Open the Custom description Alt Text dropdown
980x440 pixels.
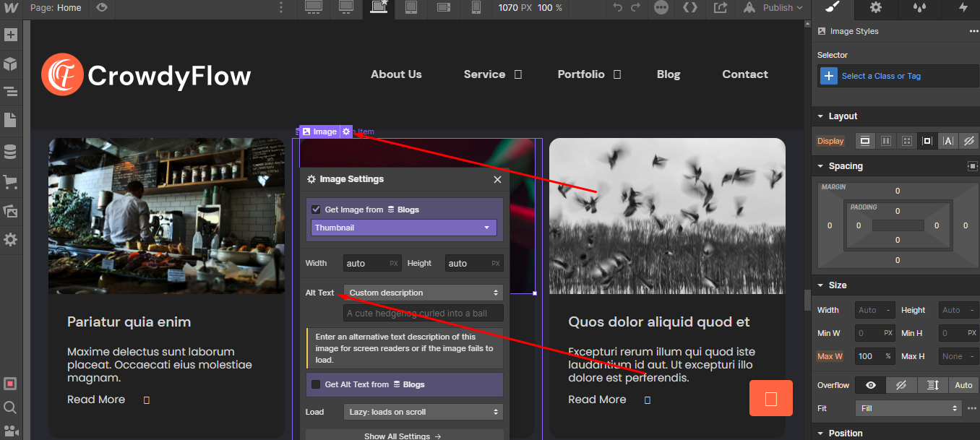[x=424, y=293]
